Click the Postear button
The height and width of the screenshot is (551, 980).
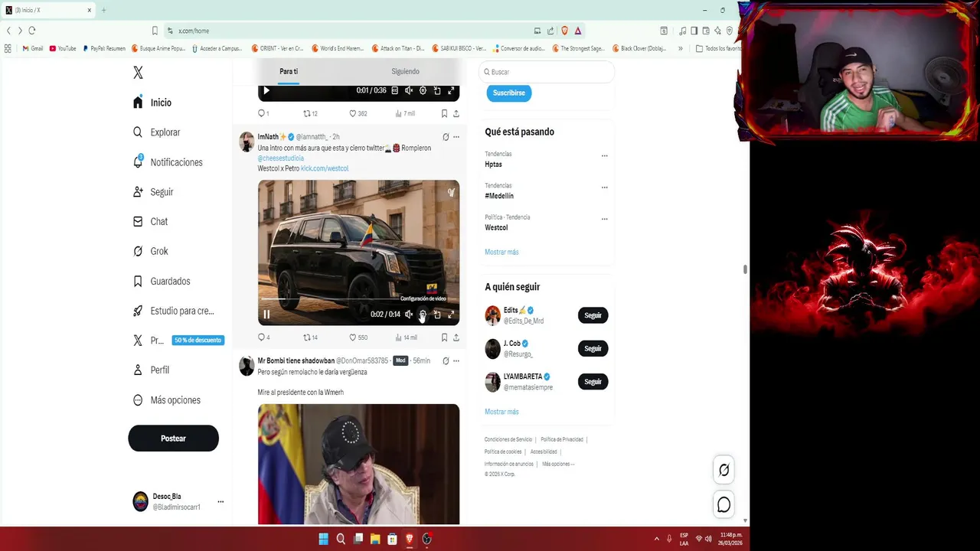click(x=173, y=439)
